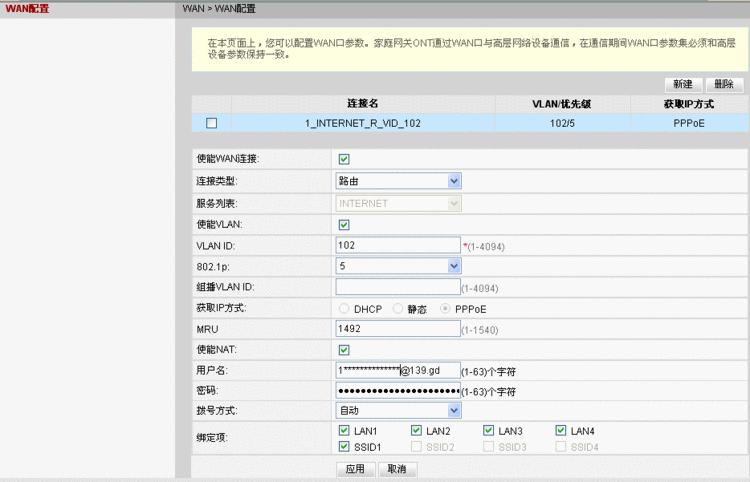Open the 拨号方式 dropdown showing 自动
750x482 pixels.
point(398,410)
